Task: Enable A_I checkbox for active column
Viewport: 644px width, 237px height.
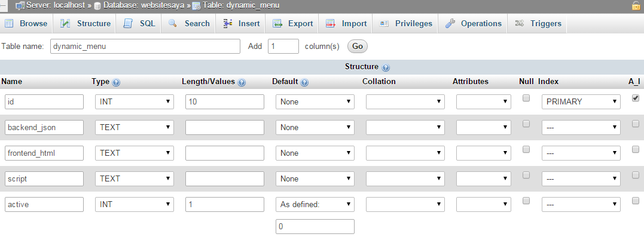Action: point(636,201)
